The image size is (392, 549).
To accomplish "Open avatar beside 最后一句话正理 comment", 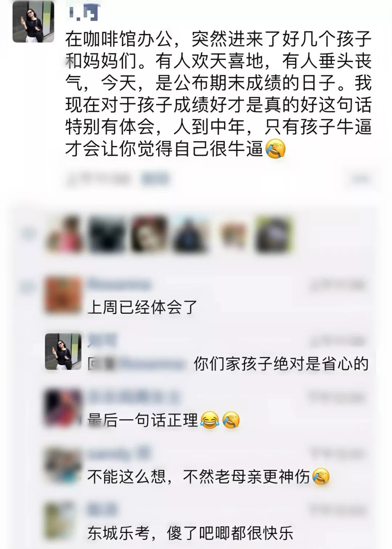I will 63,408.
